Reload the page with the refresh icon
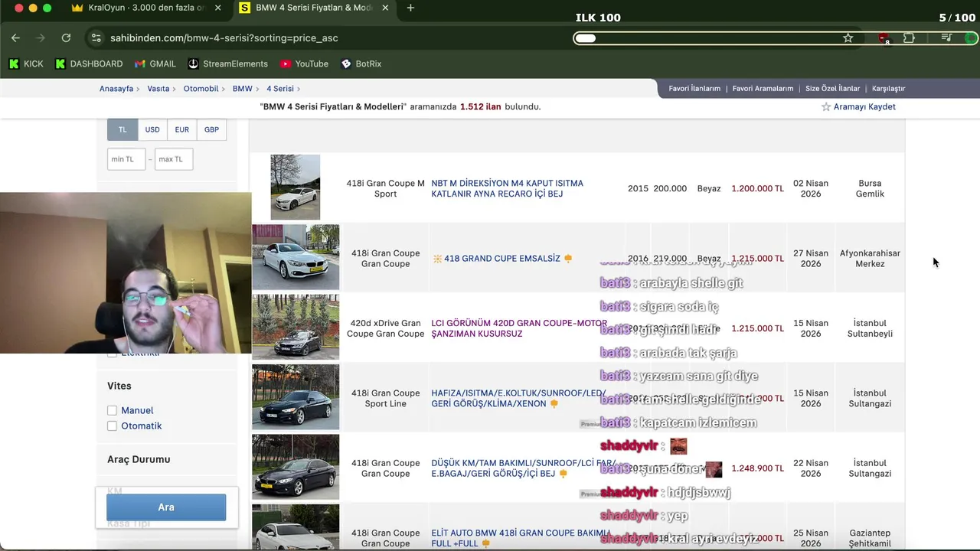Viewport: 980px width, 551px height. [66, 37]
